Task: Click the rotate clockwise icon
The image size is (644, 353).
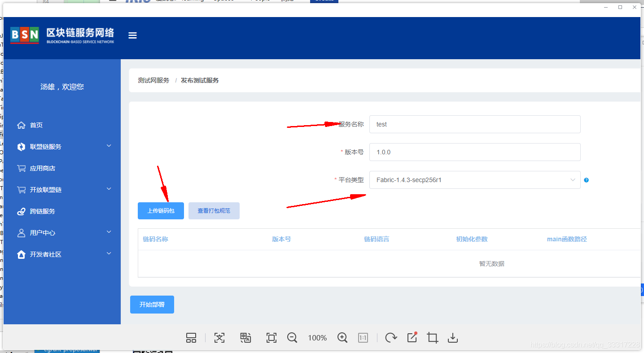Action: pos(391,338)
